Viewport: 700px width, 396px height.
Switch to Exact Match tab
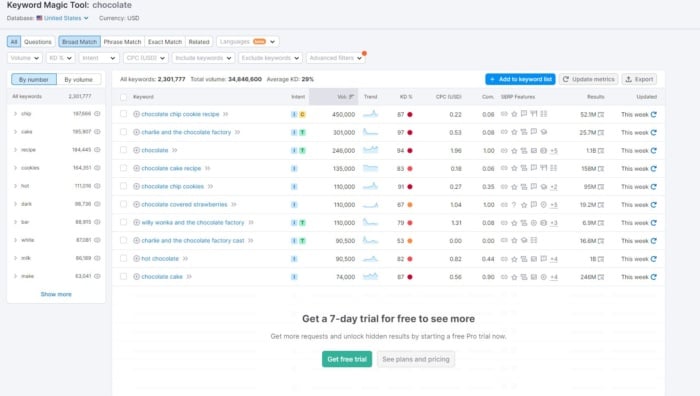tap(165, 42)
